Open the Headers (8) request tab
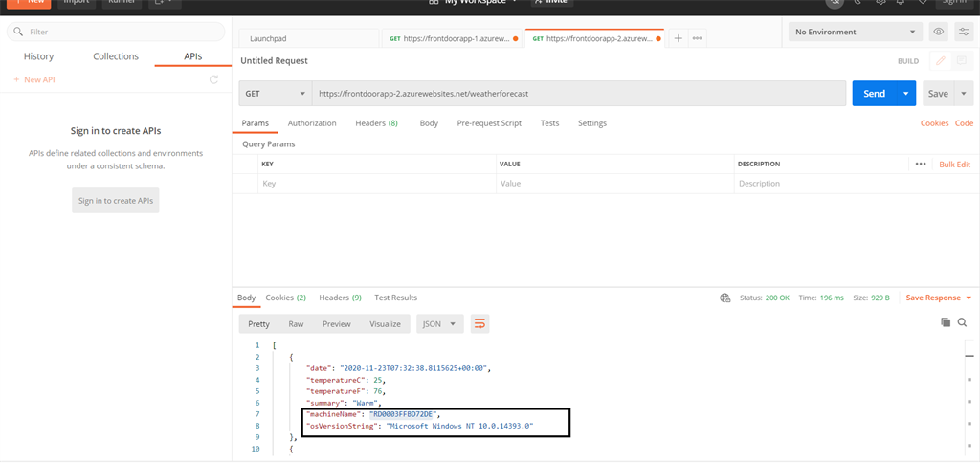The image size is (980, 463). 376,123
